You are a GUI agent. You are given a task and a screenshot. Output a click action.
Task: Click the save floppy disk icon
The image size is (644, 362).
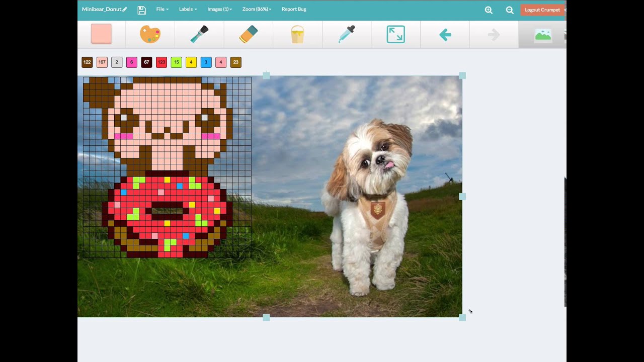pyautogui.click(x=141, y=9)
